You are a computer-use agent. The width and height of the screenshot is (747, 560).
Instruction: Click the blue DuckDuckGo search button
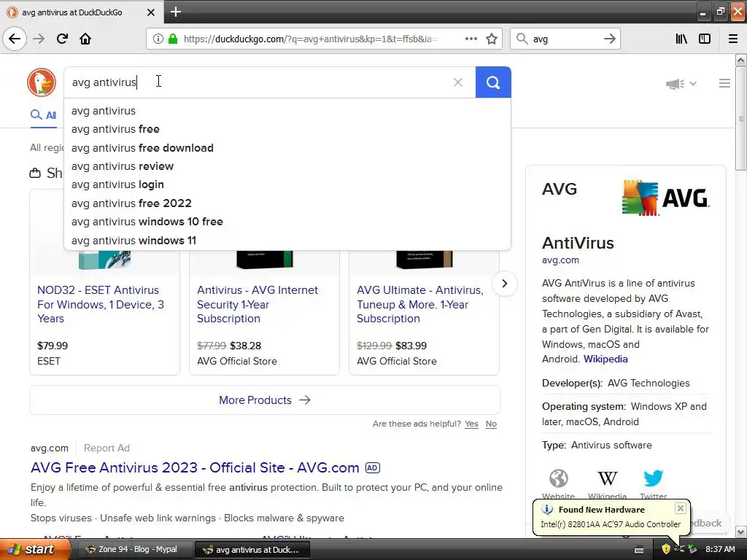[493, 82]
